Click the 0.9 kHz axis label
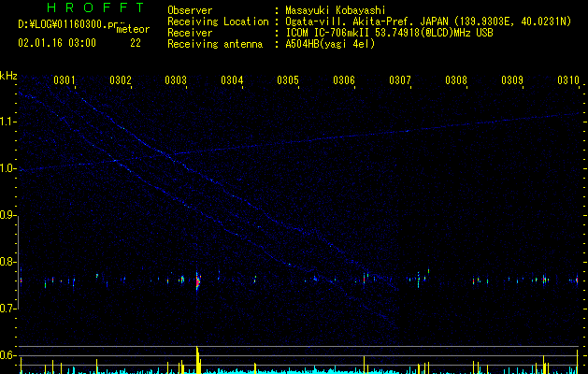588x374 pixels. click(8, 215)
